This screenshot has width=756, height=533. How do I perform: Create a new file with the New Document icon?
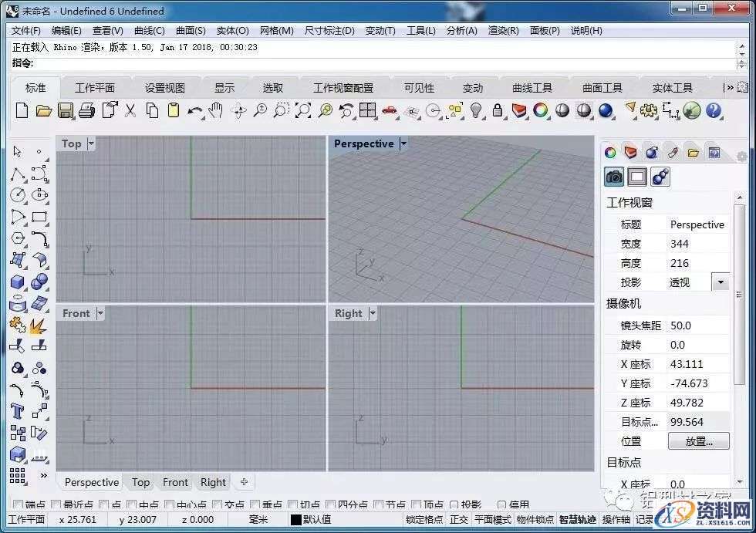(x=21, y=111)
